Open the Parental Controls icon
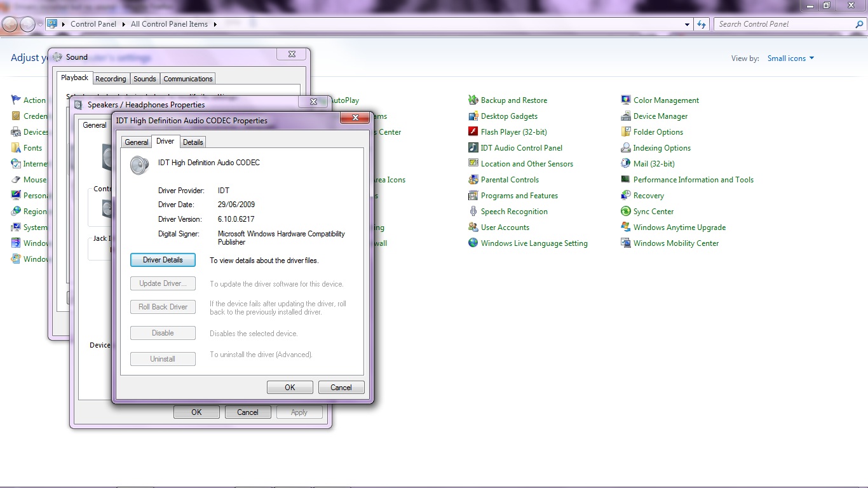This screenshot has height=488, width=868. tap(473, 180)
